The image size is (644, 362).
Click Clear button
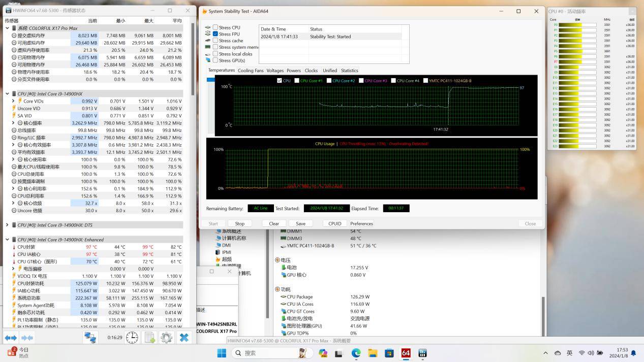point(274,223)
